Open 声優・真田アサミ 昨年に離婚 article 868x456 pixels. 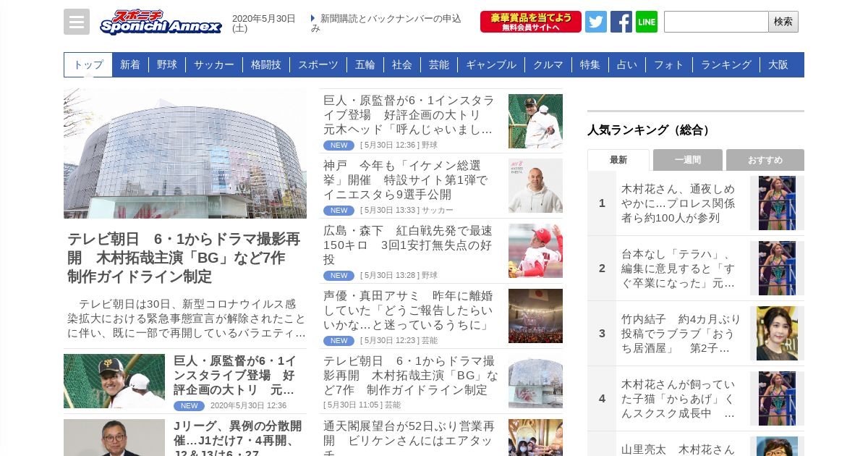point(409,311)
